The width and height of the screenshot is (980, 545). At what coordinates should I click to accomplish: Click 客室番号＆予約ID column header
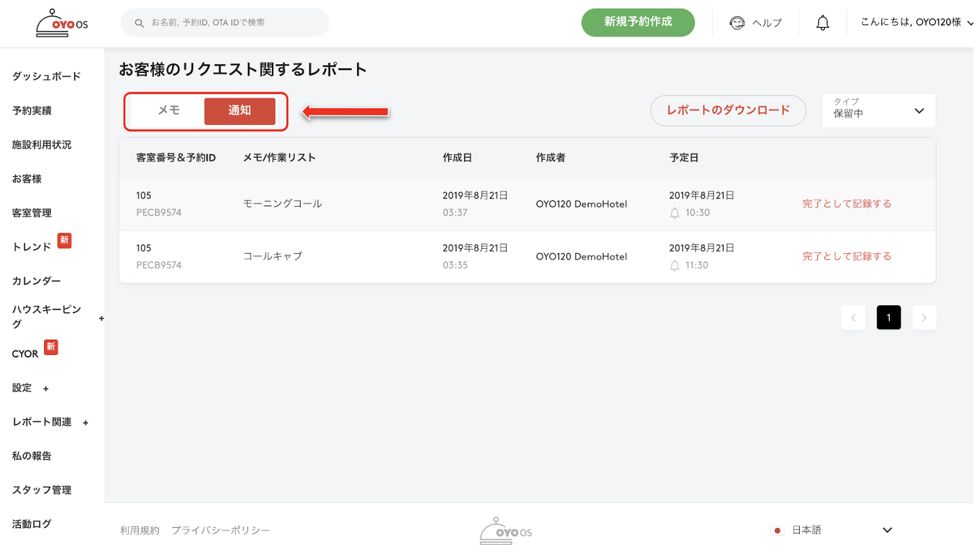pos(176,158)
